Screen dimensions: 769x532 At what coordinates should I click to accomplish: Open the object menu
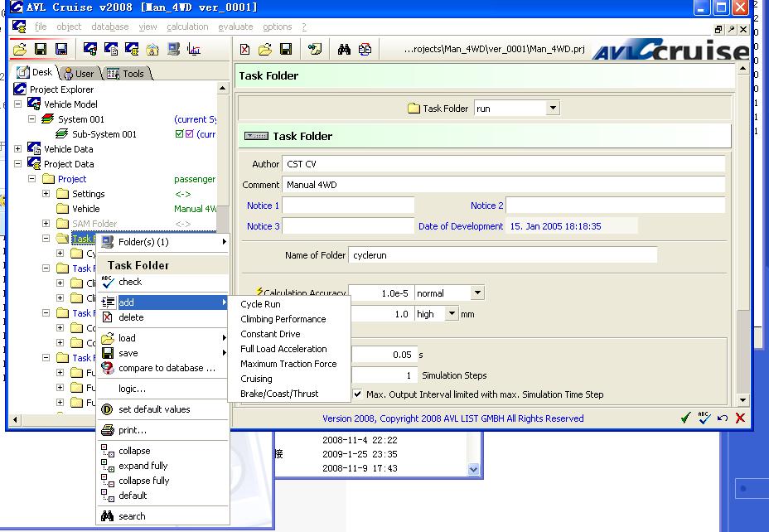(x=69, y=27)
